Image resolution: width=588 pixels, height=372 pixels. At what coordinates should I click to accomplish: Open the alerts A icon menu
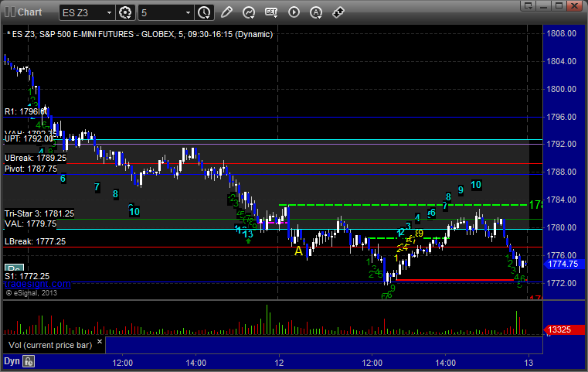click(316, 12)
